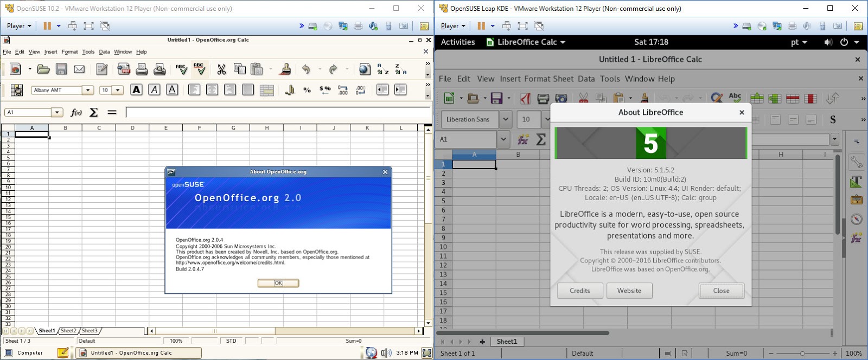This screenshot has height=360, width=868.
Task: Open Liberation Sans font dropdown in LibreOffice
Action: (506, 119)
